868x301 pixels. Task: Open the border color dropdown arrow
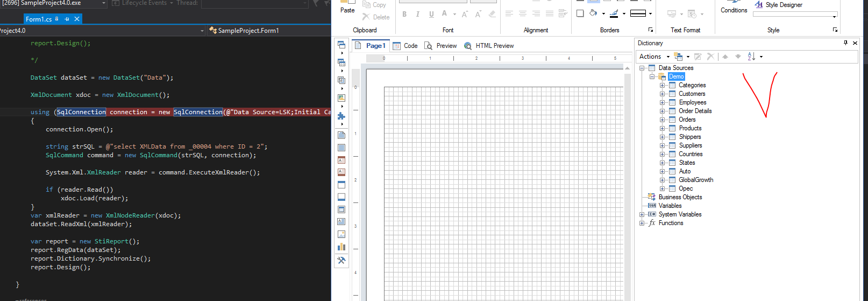click(x=624, y=14)
